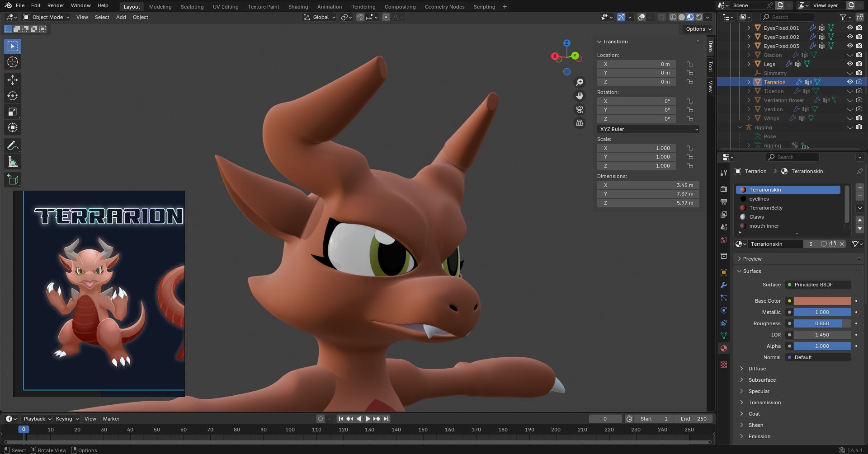Choose the Measure tool
Screen dimensions: 868x454
(13, 162)
